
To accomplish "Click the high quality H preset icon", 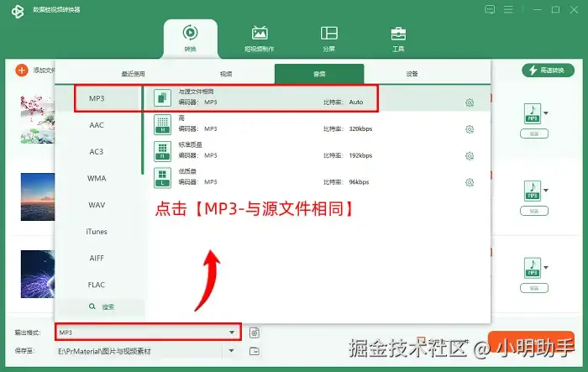I will 162,124.
